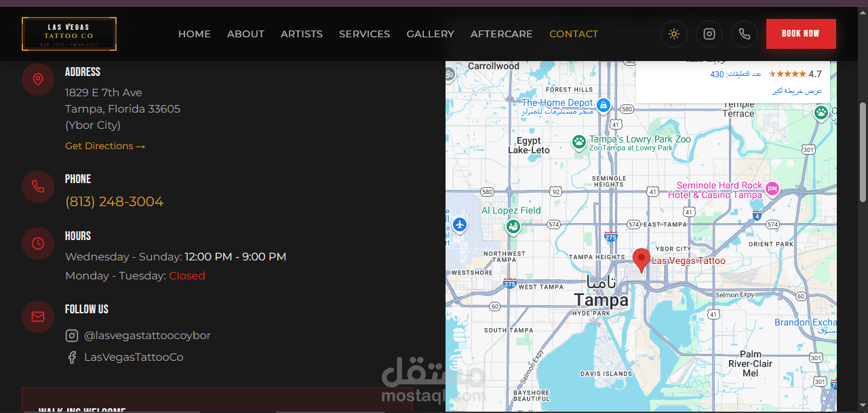The image size is (868, 413).
Task: Click the Facebook glyph next to LasVegasTattooCo
Action: (72, 357)
